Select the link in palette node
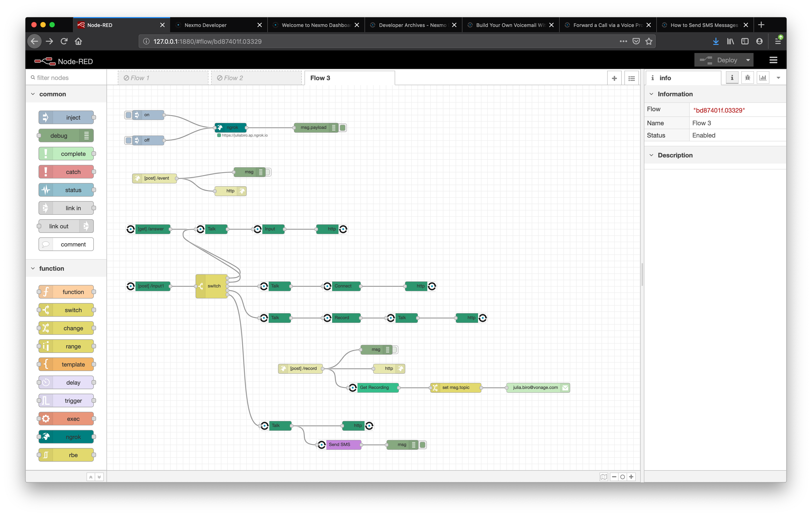The height and width of the screenshot is (516, 812). coord(66,208)
